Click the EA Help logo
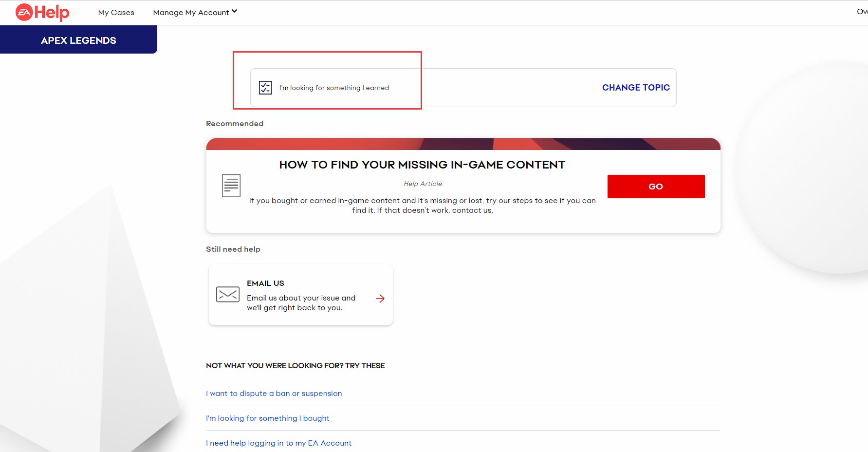The image size is (868, 452). [42, 12]
